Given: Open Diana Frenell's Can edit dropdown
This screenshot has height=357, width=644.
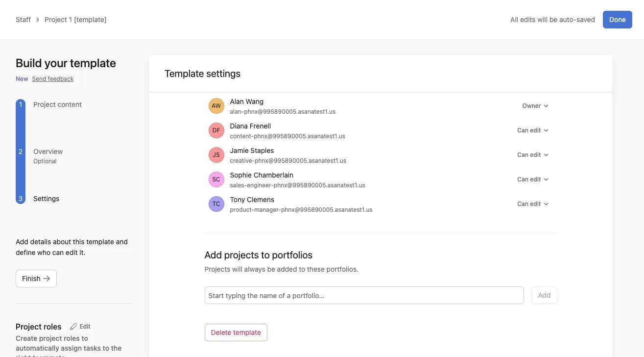Looking at the screenshot, I should (x=533, y=130).
